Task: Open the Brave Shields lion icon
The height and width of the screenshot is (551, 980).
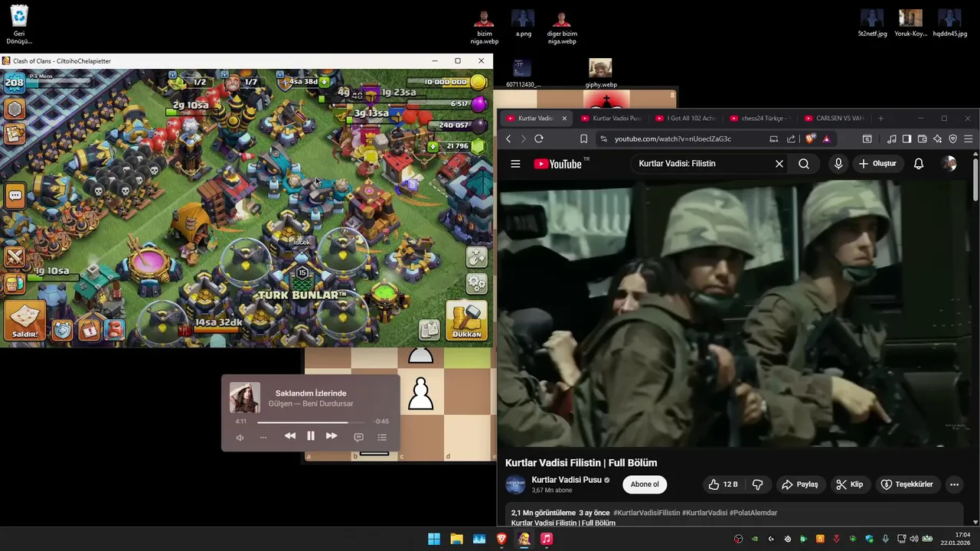Action: coord(811,139)
